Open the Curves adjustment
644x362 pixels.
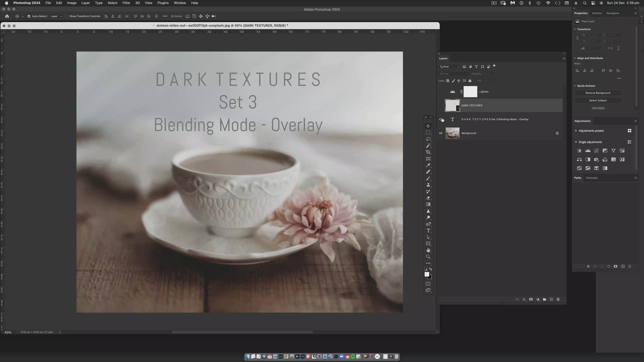[596, 151]
